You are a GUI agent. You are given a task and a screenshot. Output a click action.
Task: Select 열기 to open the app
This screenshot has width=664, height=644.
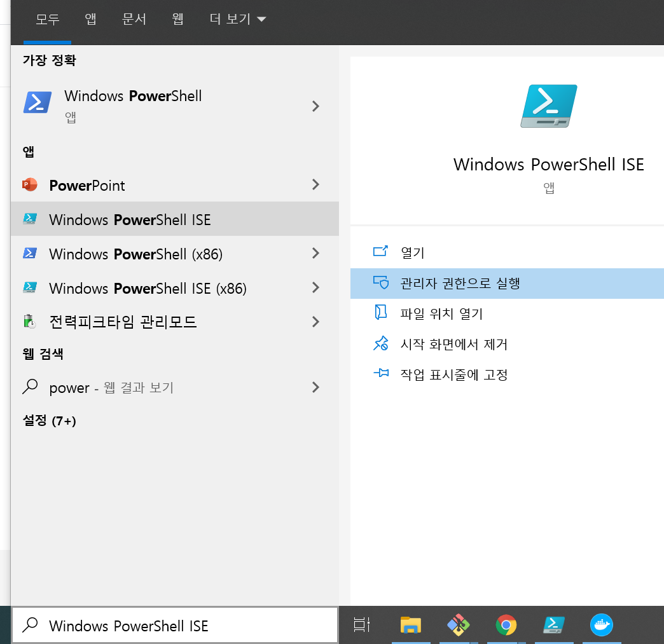pos(507,253)
